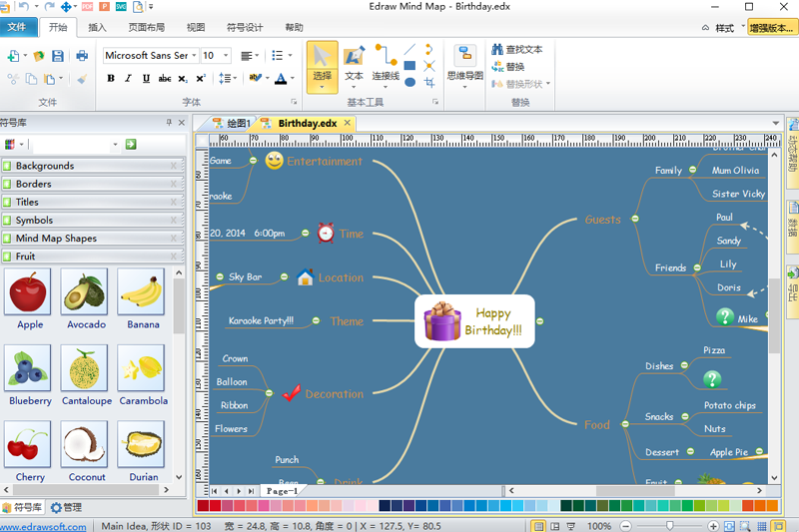Image resolution: width=799 pixels, height=532 pixels.
Task: Click the zoom slider in status bar
Action: pyautogui.click(x=670, y=525)
